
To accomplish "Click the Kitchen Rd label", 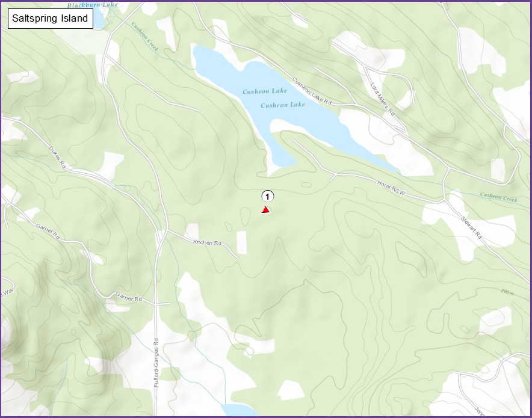I will (207, 243).
